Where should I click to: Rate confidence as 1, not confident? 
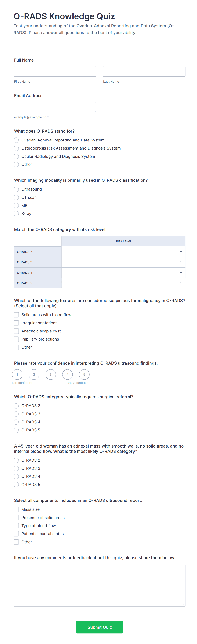coord(17,375)
